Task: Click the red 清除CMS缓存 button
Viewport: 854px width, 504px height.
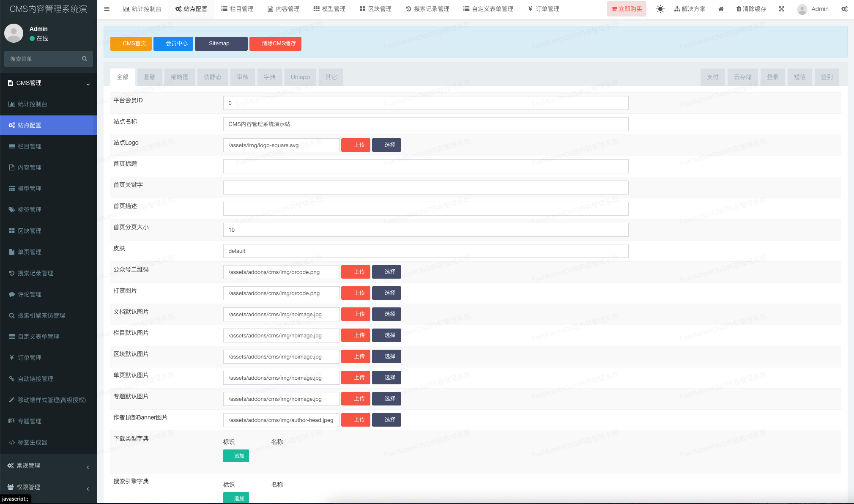Action: [275, 44]
